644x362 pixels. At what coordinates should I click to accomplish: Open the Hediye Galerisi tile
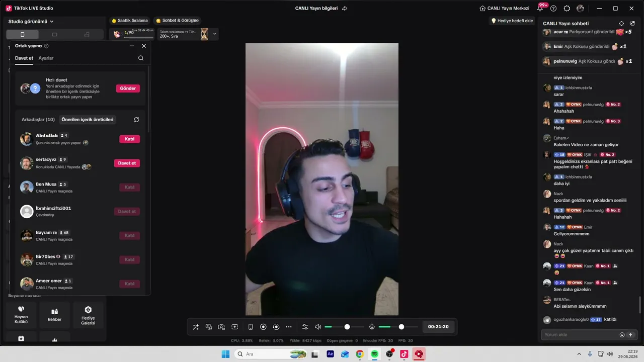tap(88, 315)
